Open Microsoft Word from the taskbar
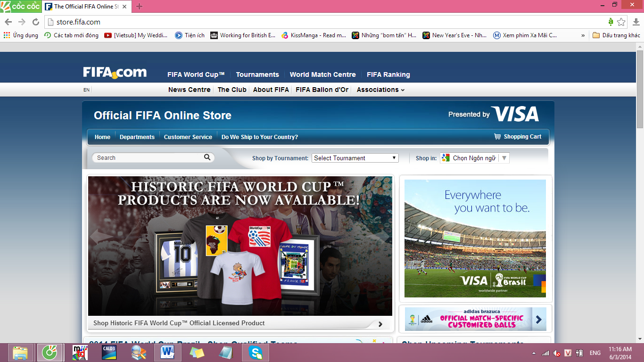644x362 pixels. 167,353
